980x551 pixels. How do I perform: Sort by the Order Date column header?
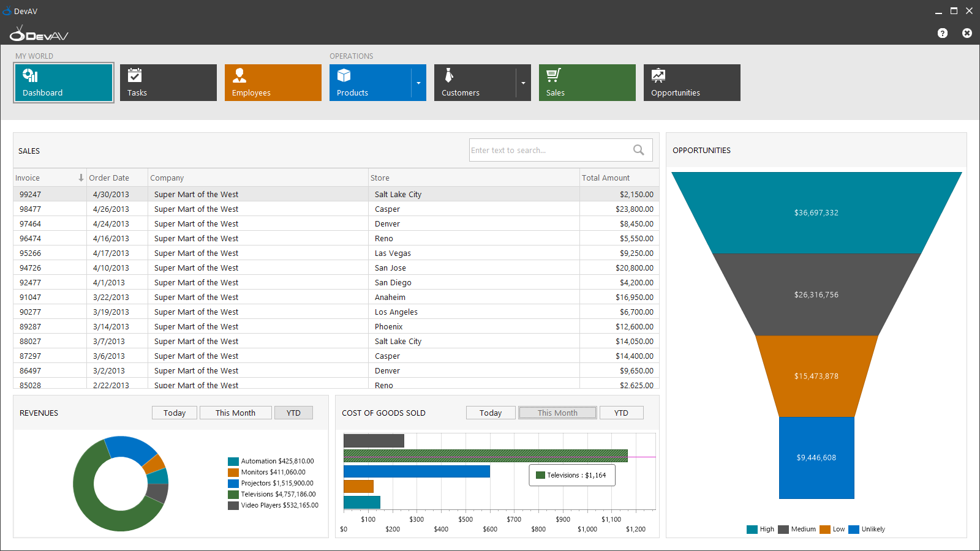pyautogui.click(x=116, y=178)
